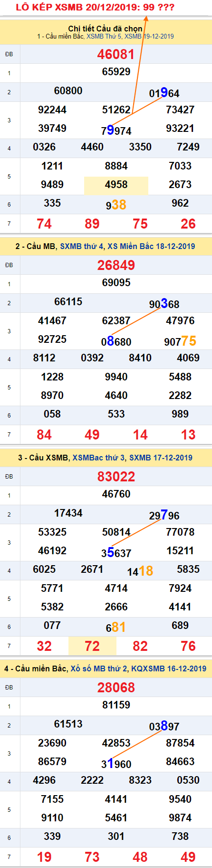
Task: Select third prize number 77078
Action: 180,532
